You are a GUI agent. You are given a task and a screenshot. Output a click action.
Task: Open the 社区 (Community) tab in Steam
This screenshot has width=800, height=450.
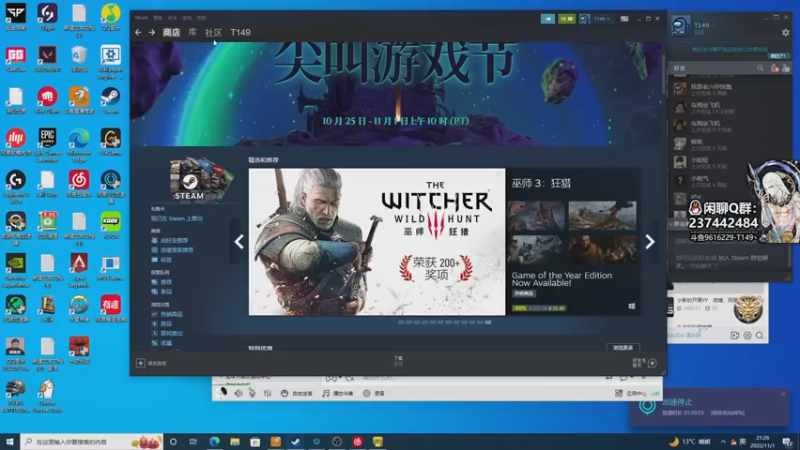pyautogui.click(x=213, y=33)
